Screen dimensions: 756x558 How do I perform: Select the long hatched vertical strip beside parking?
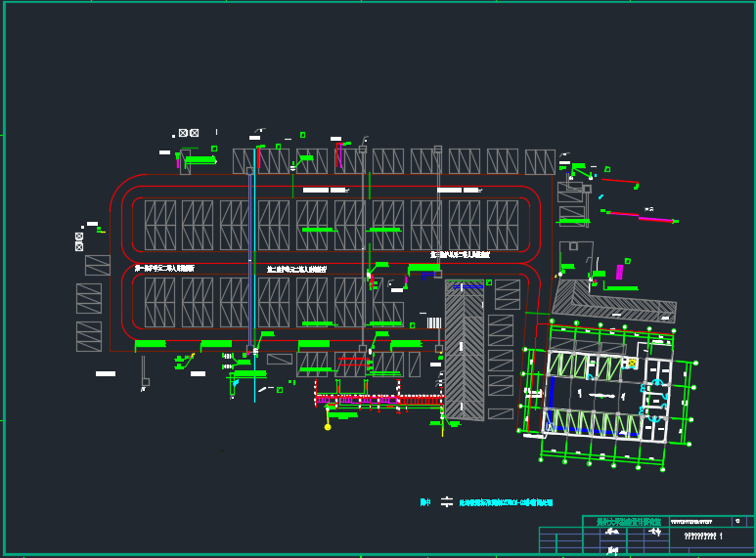[x=465, y=350]
